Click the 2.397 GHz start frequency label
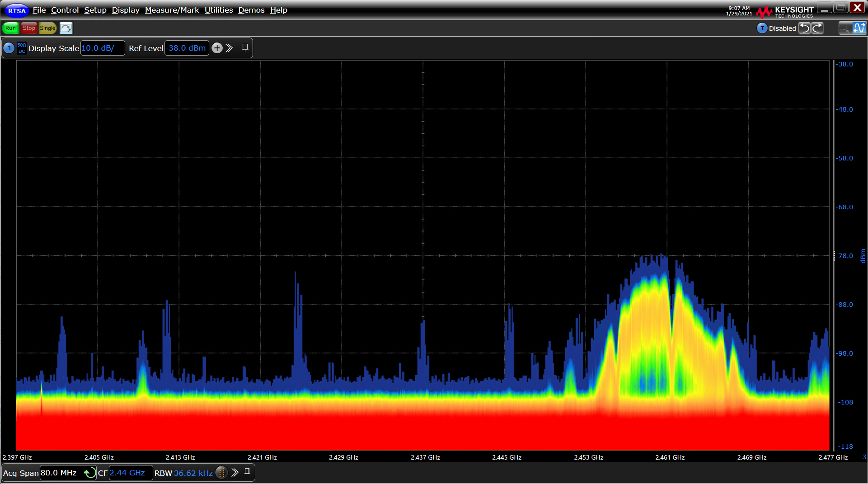Viewport: 868px width, 484px height. (x=17, y=457)
